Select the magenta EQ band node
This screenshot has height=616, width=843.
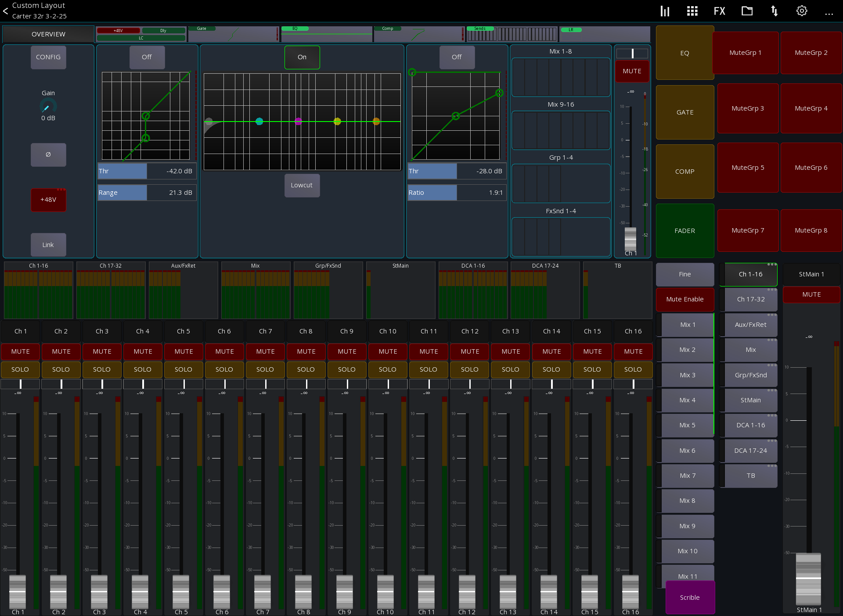pos(299,122)
